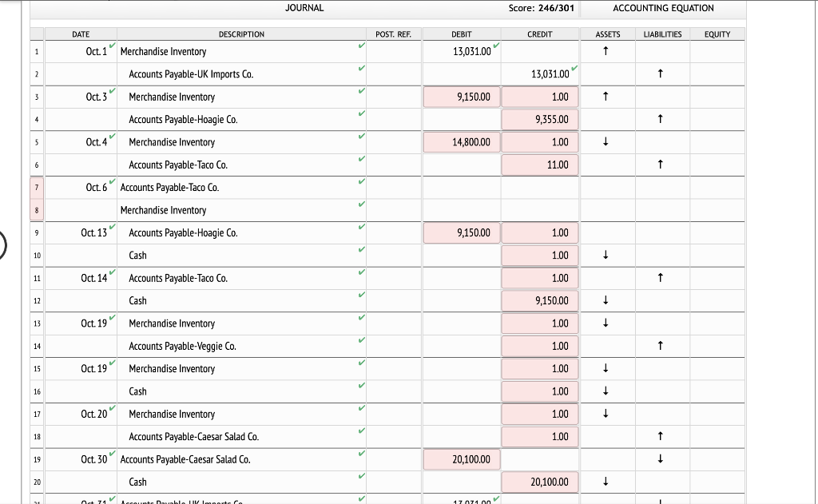The image size is (818, 504).
Task: Open the date cell selector for Oct. 6
Action: [x=84, y=188]
